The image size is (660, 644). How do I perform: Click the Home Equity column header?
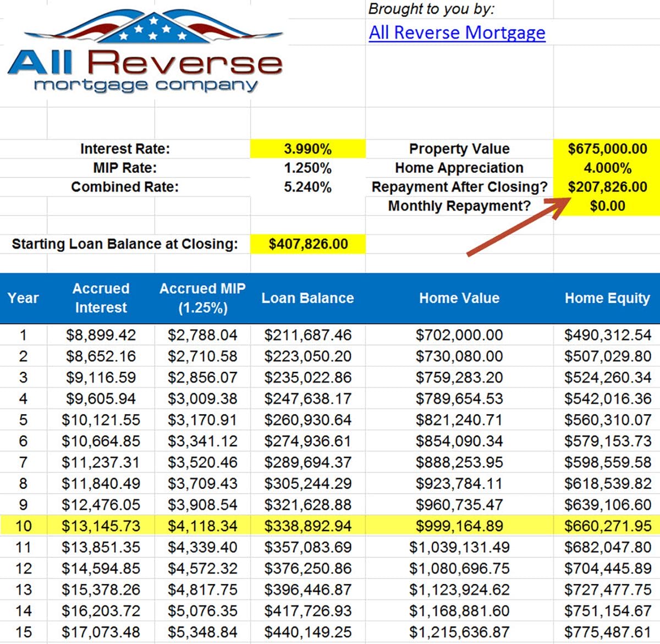[x=607, y=298]
